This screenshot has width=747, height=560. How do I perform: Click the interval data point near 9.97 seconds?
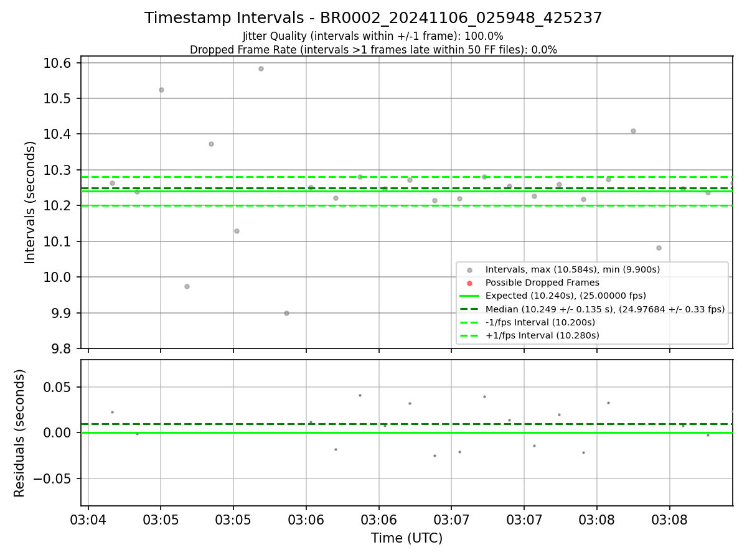pos(187,286)
